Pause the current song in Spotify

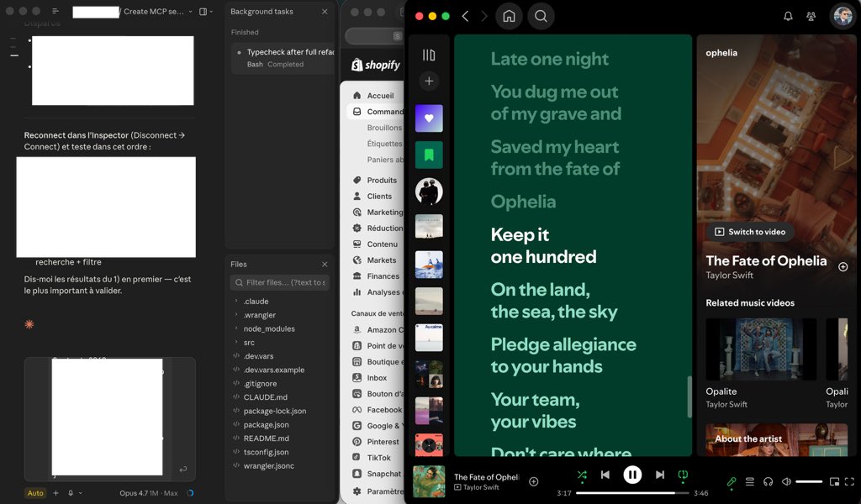[x=632, y=475]
